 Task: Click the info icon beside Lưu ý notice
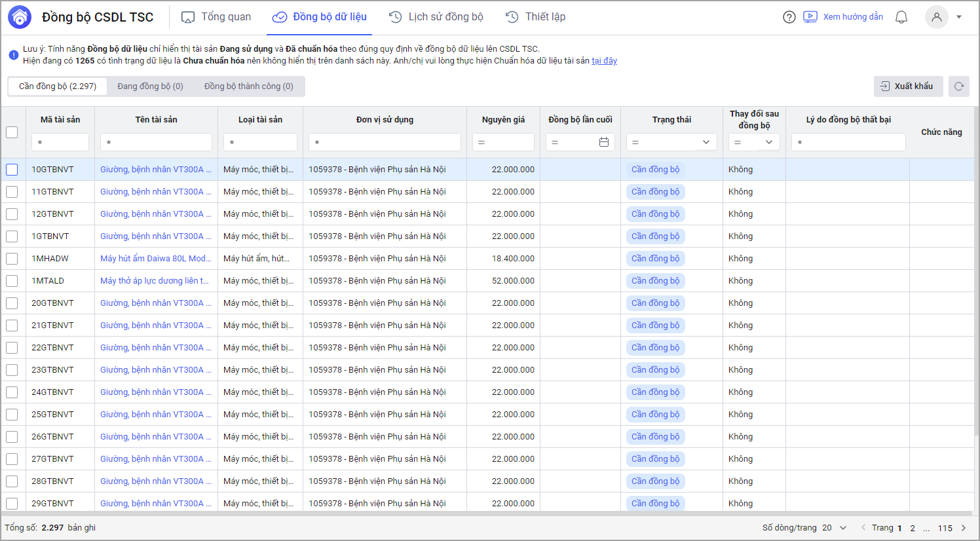click(14, 55)
